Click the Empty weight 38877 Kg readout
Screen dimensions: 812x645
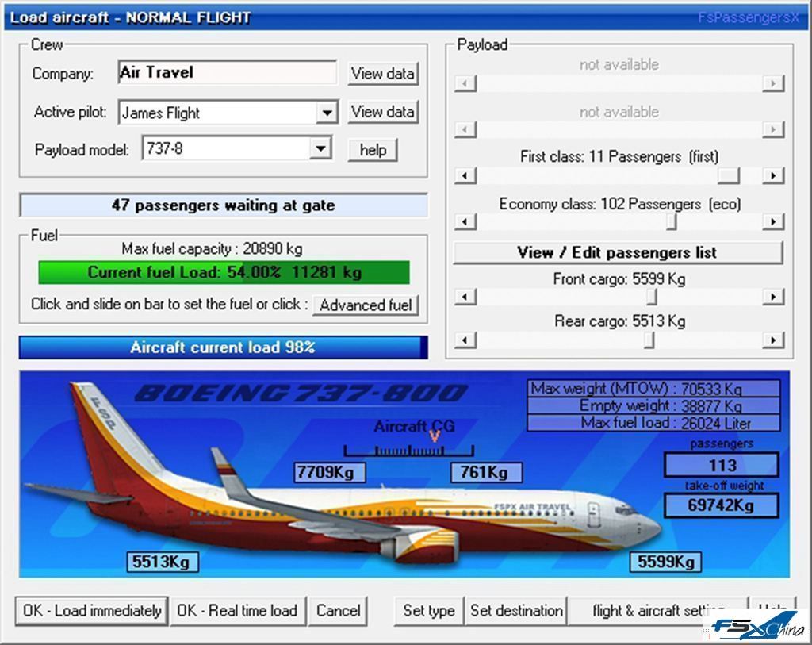(653, 405)
